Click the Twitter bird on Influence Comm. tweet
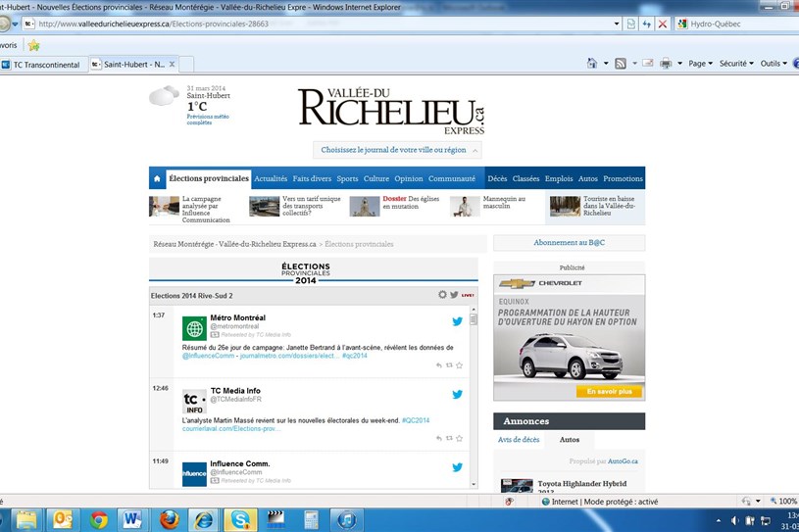The height and width of the screenshot is (532, 799). tap(457, 466)
